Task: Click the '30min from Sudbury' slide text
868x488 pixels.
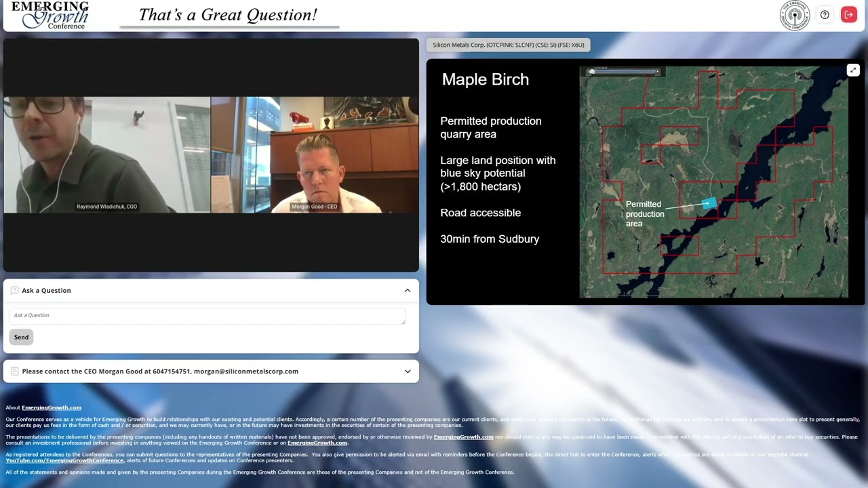Action: (x=490, y=239)
